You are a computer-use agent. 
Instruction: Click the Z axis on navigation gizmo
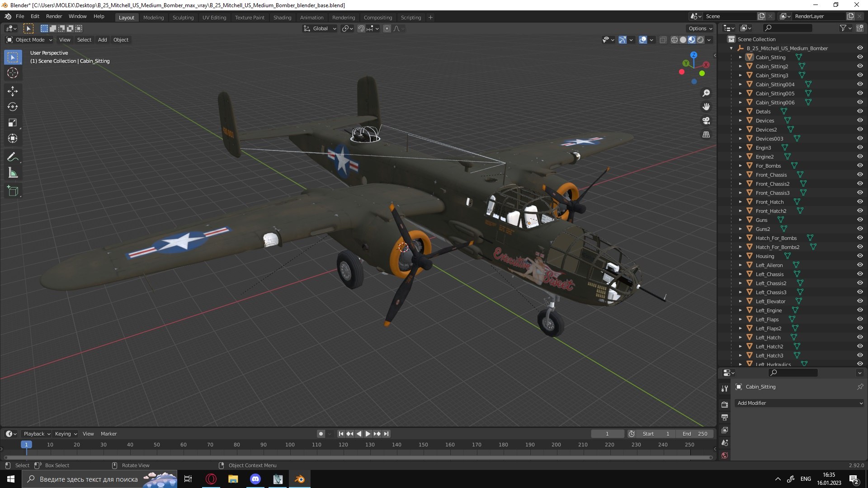[693, 55]
